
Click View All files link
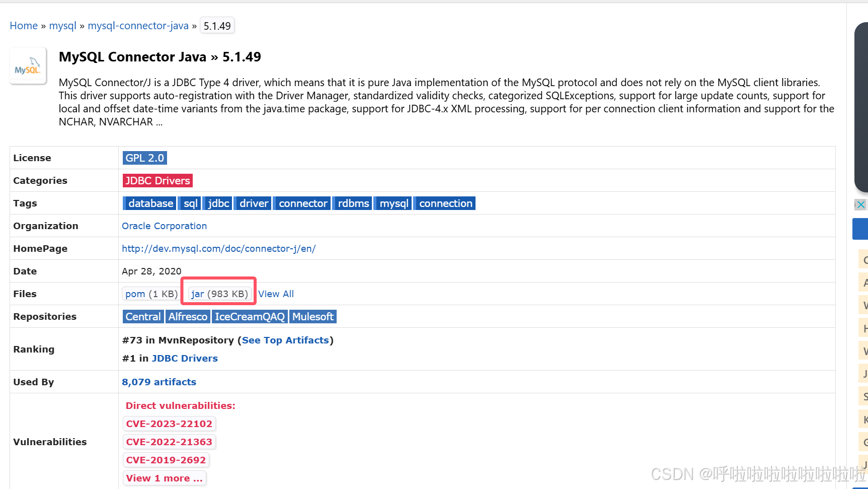(276, 294)
